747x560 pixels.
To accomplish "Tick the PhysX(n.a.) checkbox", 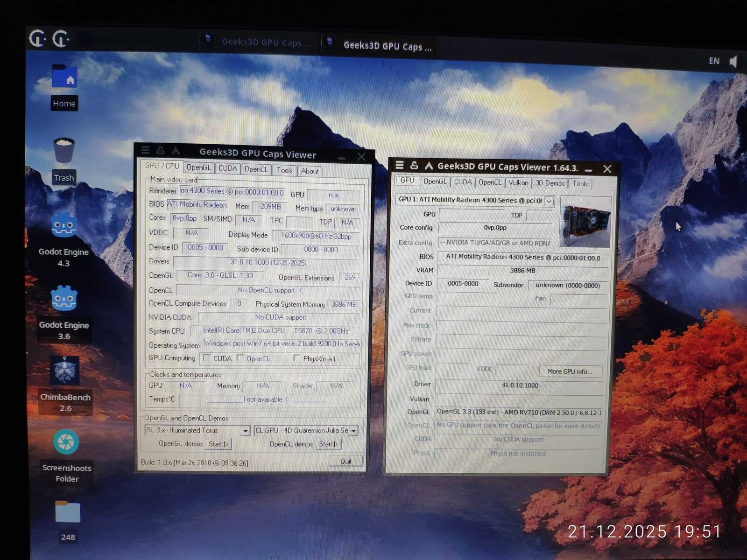I will pyautogui.click(x=296, y=358).
